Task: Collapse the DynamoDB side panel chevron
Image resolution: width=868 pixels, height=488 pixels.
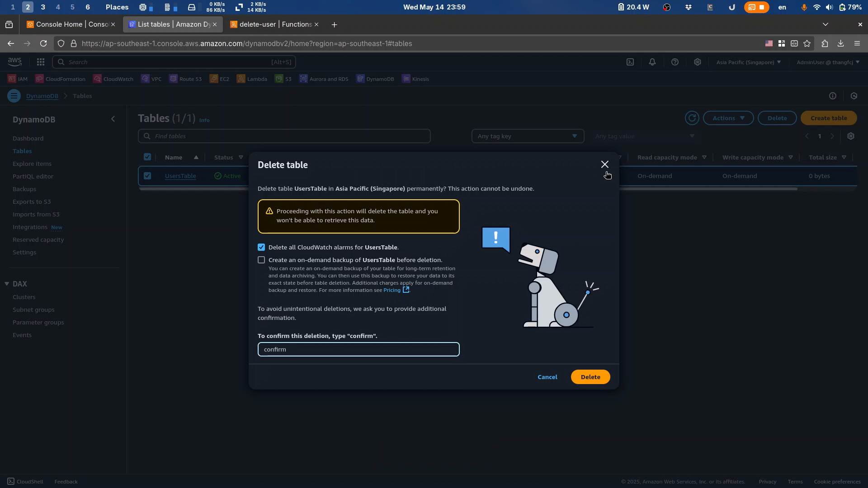Action: 113,119
